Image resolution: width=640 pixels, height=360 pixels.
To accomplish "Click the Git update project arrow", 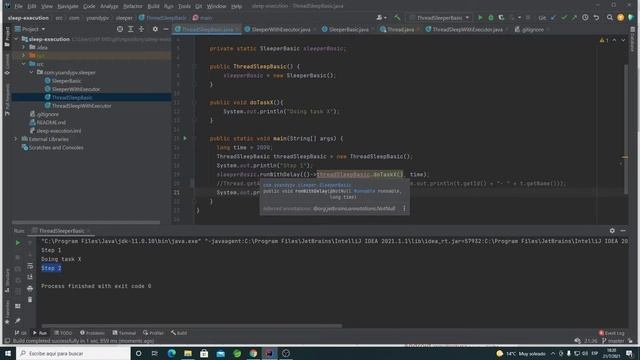I will pyautogui.click(x=553, y=18).
